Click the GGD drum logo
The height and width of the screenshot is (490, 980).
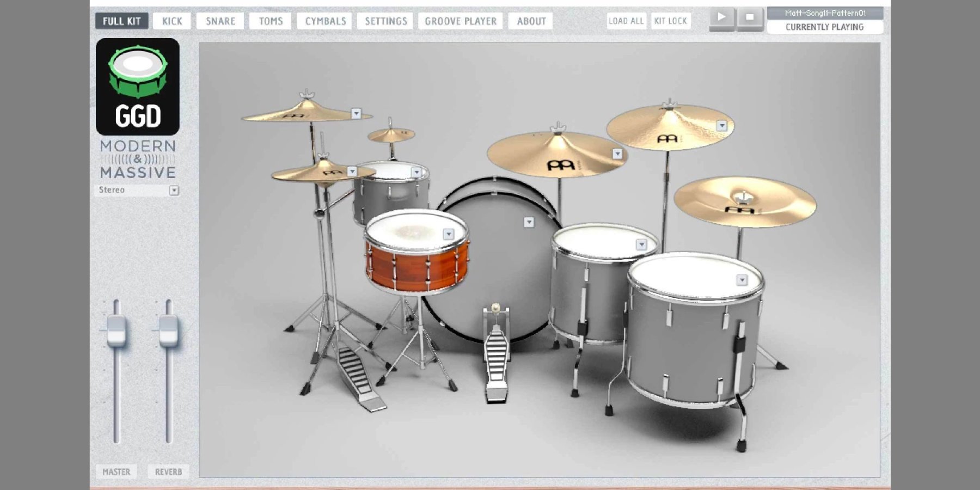pyautogui.click(x=138, y=84)
